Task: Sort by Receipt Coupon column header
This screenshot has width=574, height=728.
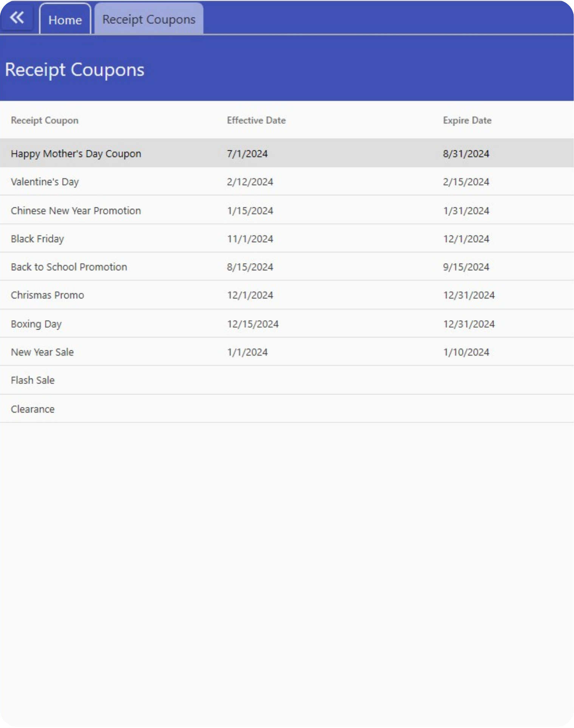Action: point(45,120)
